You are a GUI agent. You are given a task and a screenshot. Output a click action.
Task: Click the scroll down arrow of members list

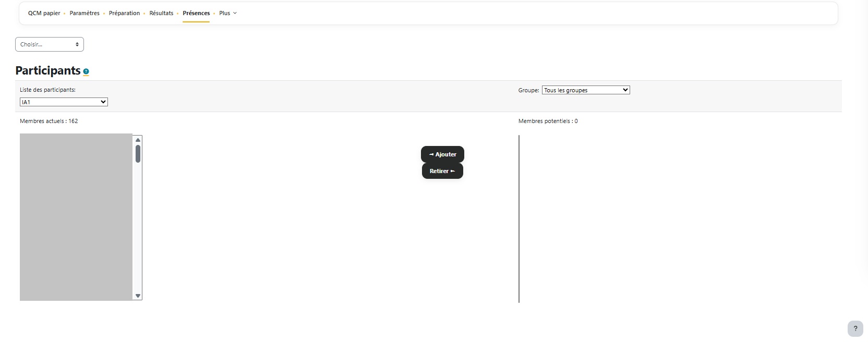138,296
